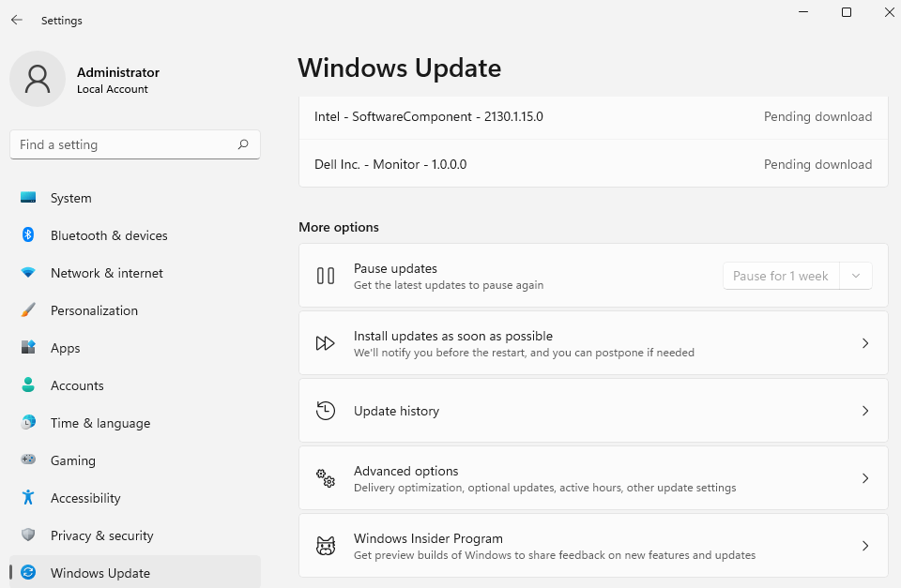Open Install updates as soon as possible
The image size is (901, 588).
593,343
